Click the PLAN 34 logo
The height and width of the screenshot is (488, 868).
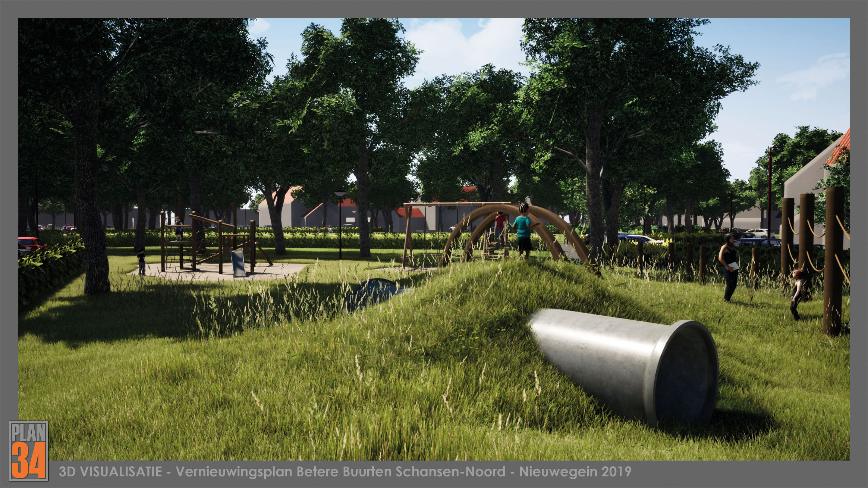[29, 451]
